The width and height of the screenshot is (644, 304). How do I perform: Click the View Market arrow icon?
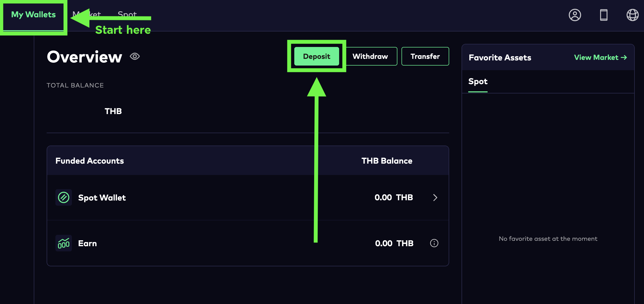624,57
